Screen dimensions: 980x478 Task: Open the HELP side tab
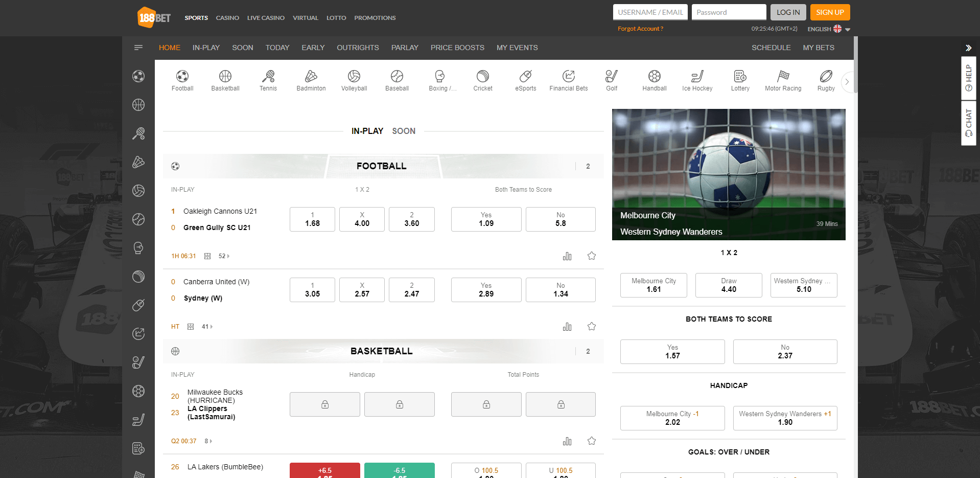point(968,78)
